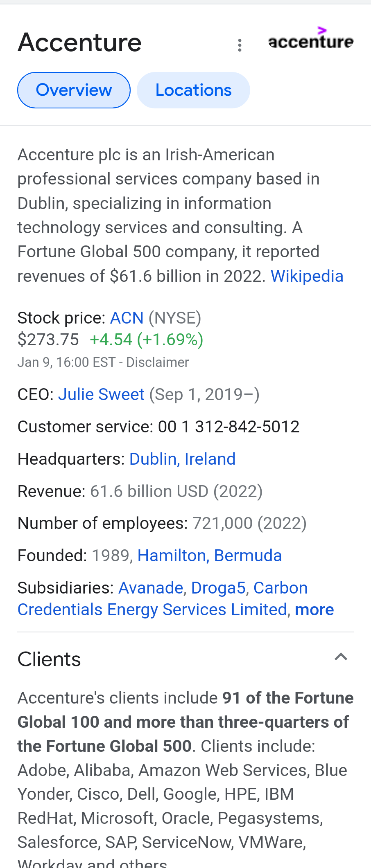Open CEO Julie Sweet's link

tap(101, 394)
